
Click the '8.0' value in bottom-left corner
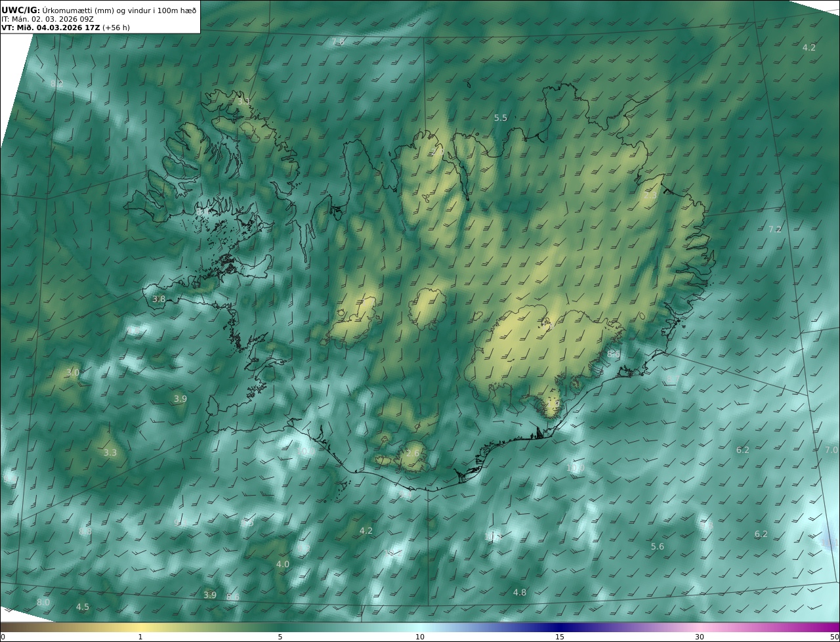43,603
